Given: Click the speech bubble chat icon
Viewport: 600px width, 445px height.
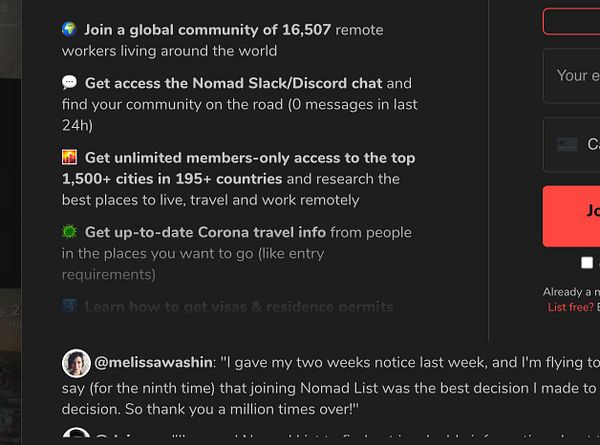Looking at the screenshot, I should [x=69, y=83].
